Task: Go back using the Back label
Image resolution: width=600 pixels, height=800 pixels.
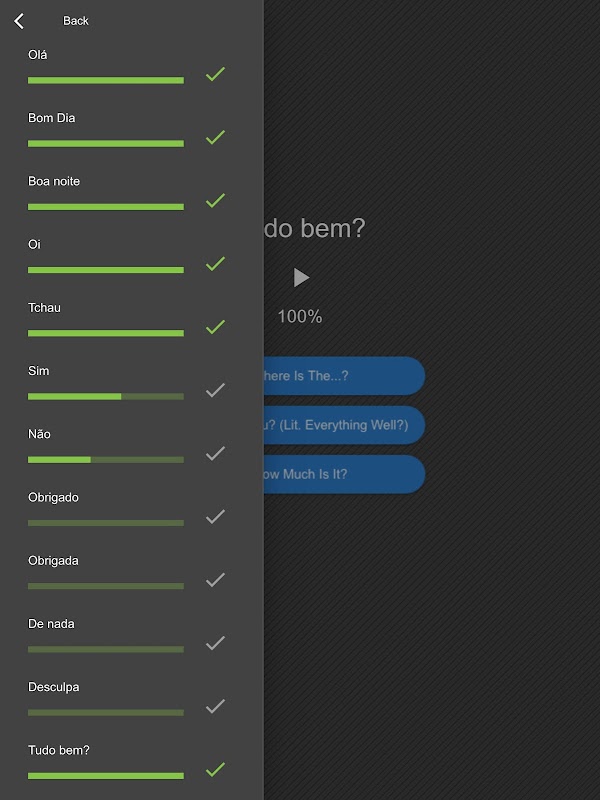Action: coord(76,21)
